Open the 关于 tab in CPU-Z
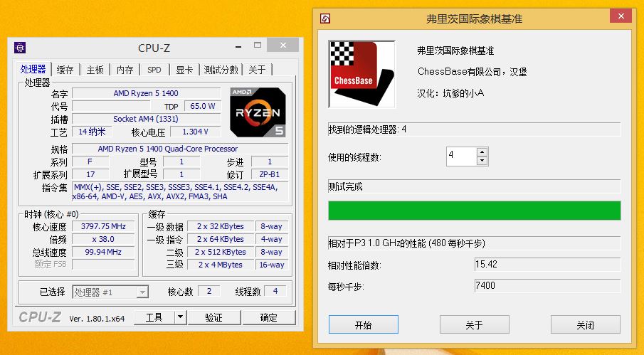Screen dimensions: 644x355 [x=257, y=70]
